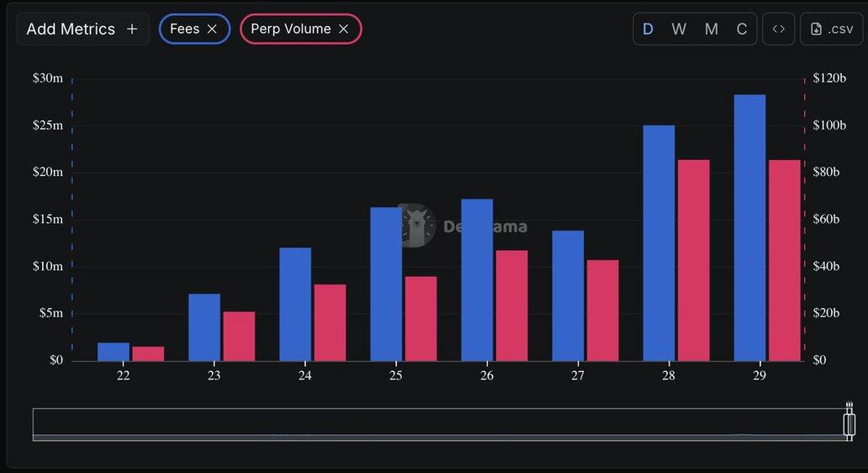Open the Add Metrics dropdown
This screenshot has width=868, height=473.
(x=71, y=29)
